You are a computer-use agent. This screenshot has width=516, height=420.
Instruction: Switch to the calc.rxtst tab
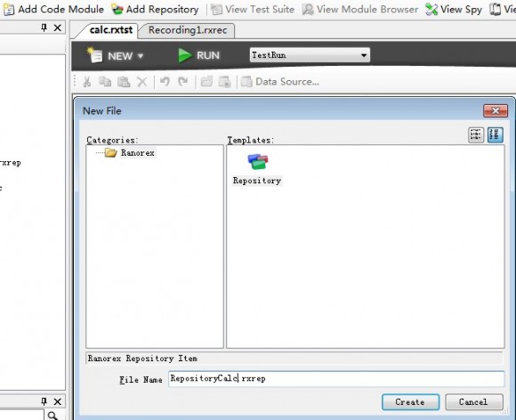click(x=111, y=30)
